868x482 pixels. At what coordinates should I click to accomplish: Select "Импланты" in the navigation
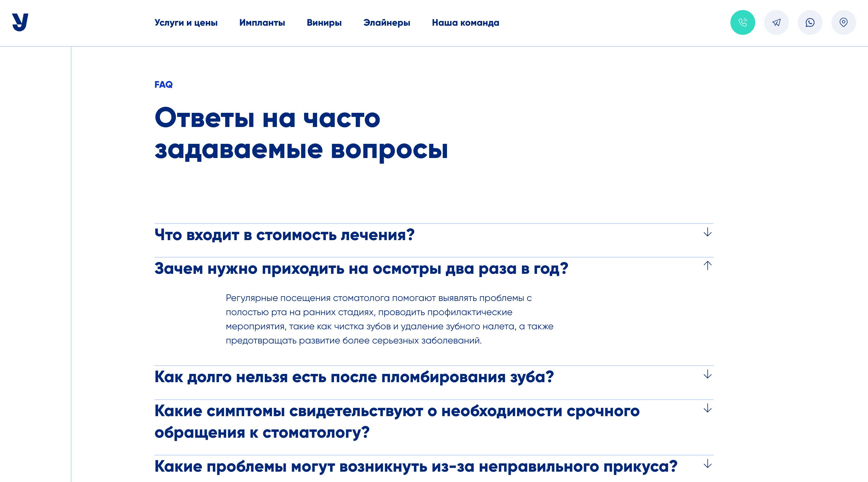(262, 22)
